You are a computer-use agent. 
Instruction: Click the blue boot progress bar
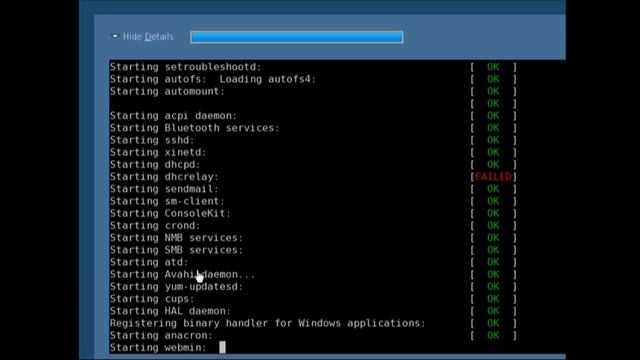click(296, 37)
